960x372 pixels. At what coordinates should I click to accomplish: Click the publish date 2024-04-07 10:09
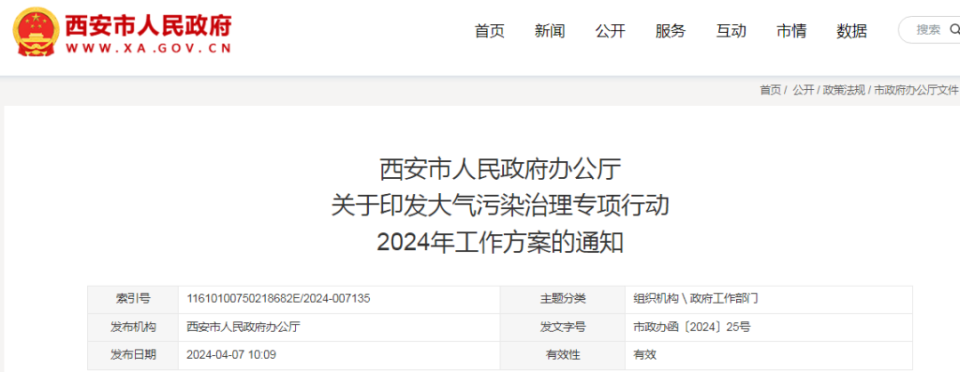click(x=232, y=354)
